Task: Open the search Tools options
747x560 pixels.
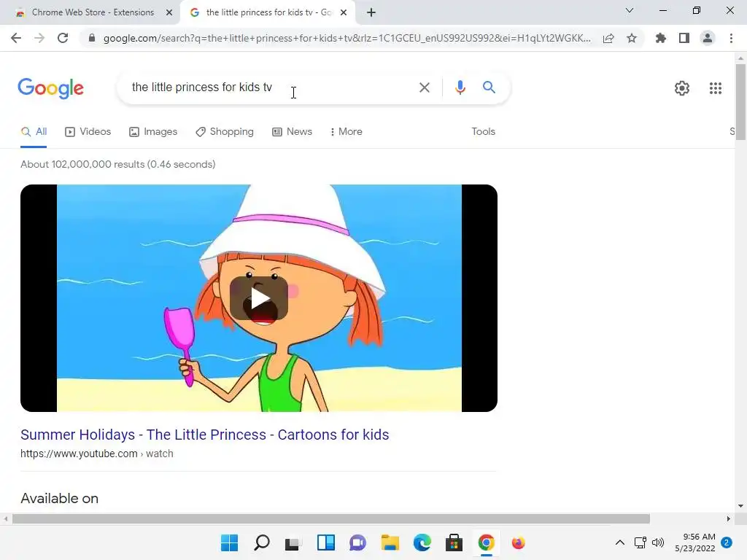Action: coord(483,132)
